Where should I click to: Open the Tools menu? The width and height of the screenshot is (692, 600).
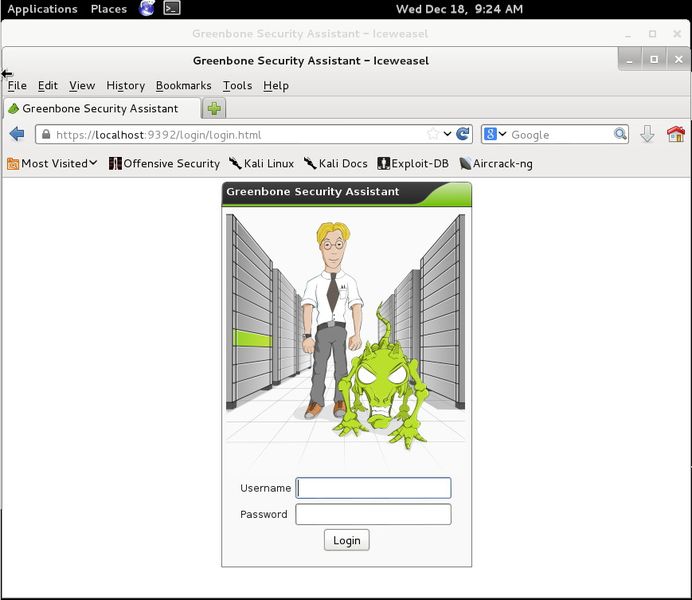tap(237, 86)
